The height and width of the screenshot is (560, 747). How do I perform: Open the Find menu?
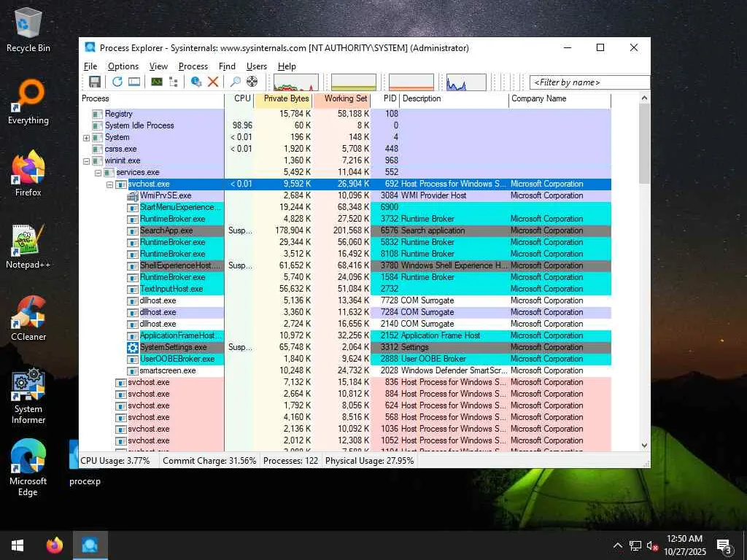coord(227,66)
